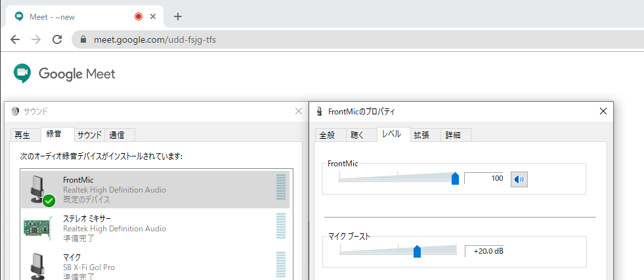Close the FrontMicのプロパティ window
The image size is (644, 280).
[603, 112]
